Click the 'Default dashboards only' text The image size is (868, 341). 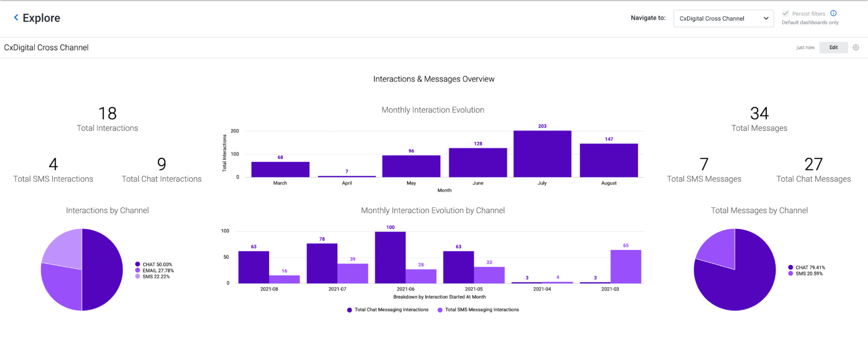[x=810, y=23]
